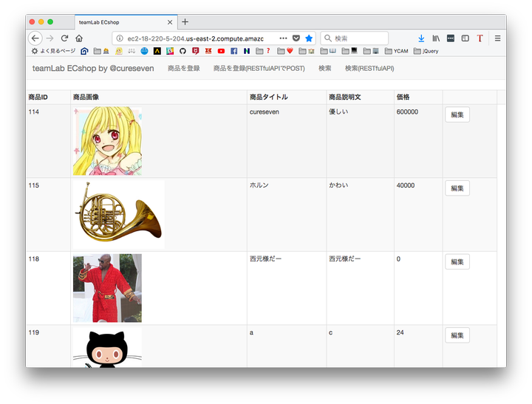
Task: Open the teamLab ECshop by @cureseven link
Action: [93, 69]
